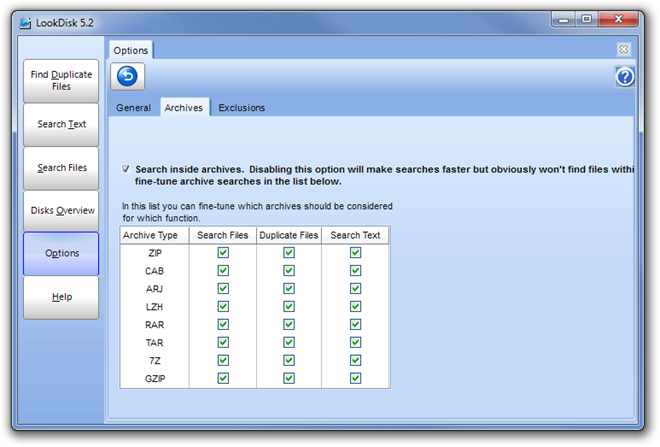Screen dimensions: 660x447
Task: Disable TAR Duplicate Files
Action: pyautogui.click(x=289, y=343)
